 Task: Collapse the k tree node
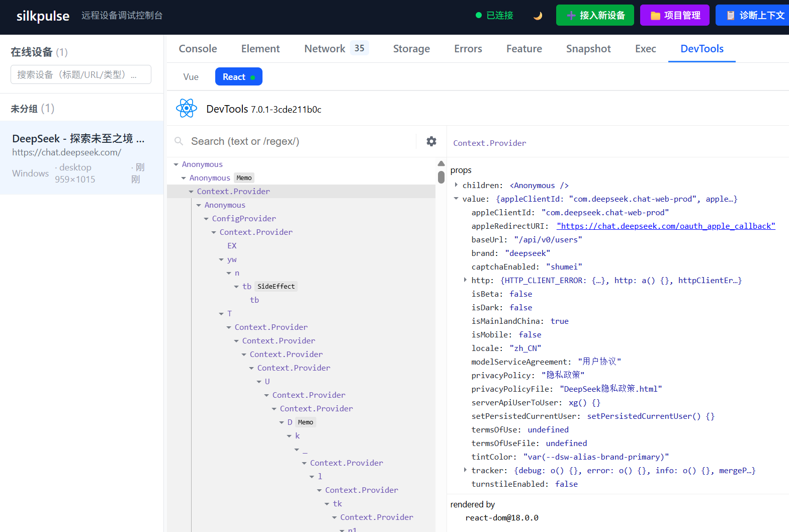[289, 436]
